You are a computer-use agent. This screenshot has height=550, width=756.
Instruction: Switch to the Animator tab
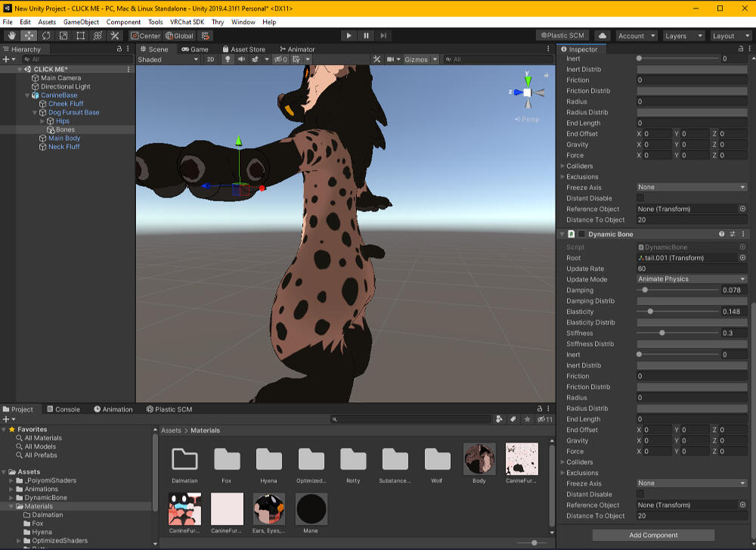tap(297, 49)
